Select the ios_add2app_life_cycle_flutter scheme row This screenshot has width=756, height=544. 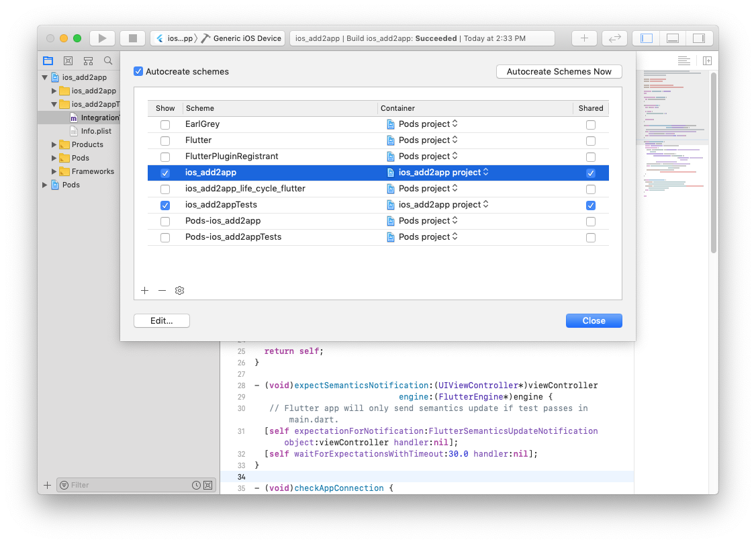click(378, 189)
